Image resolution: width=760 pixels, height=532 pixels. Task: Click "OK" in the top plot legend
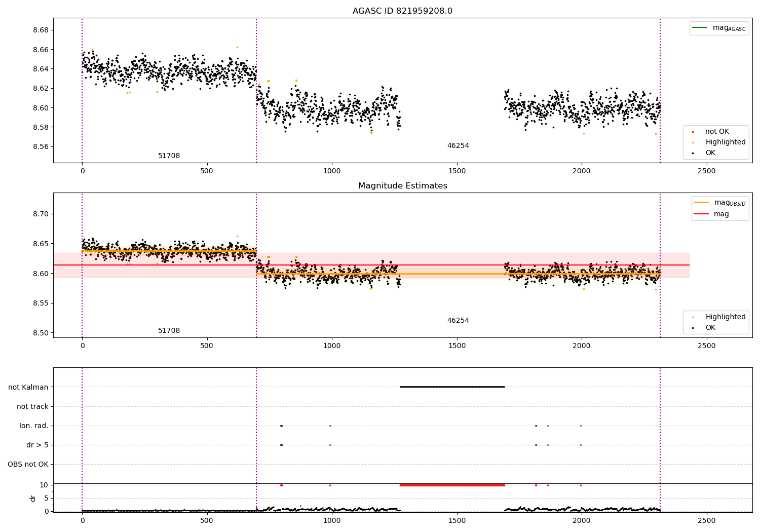710,153
